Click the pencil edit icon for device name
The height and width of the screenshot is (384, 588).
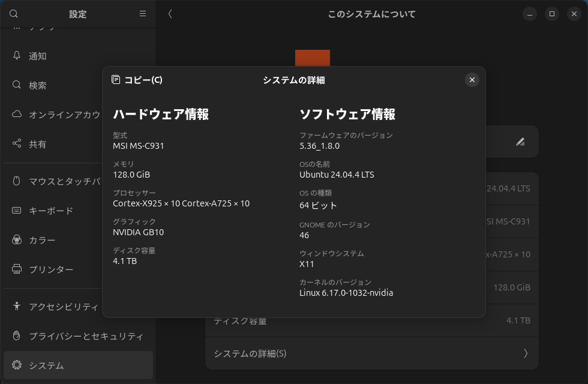520,142
